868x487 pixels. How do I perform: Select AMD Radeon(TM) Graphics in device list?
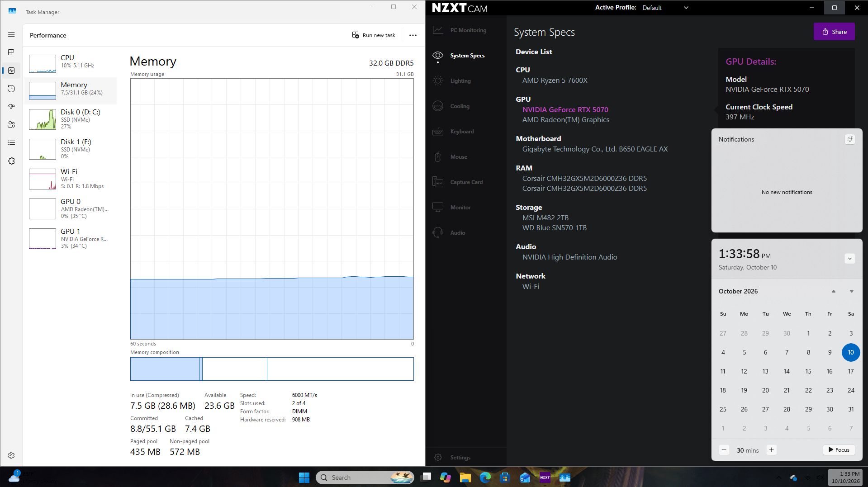coord(565,120)
